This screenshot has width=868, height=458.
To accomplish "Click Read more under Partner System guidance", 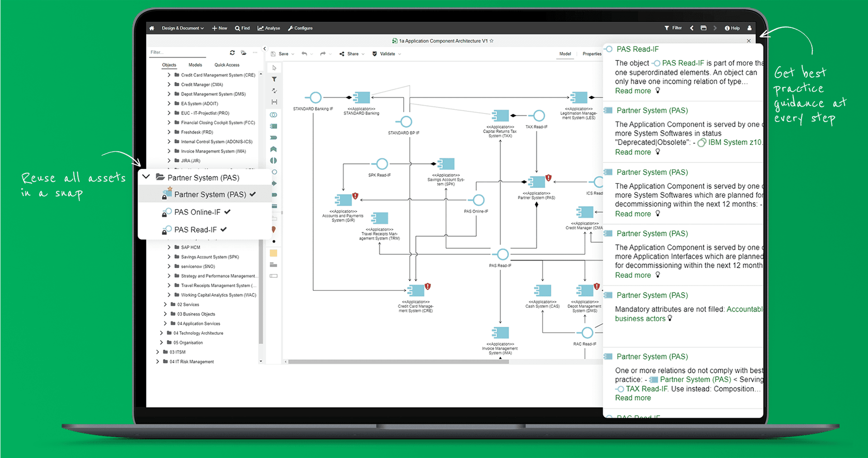I will 632,152.
